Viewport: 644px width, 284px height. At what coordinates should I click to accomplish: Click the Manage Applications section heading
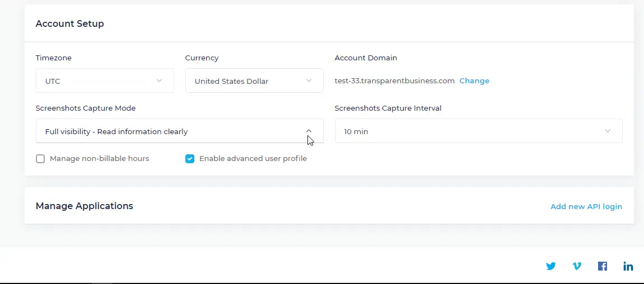coord(85,206)
